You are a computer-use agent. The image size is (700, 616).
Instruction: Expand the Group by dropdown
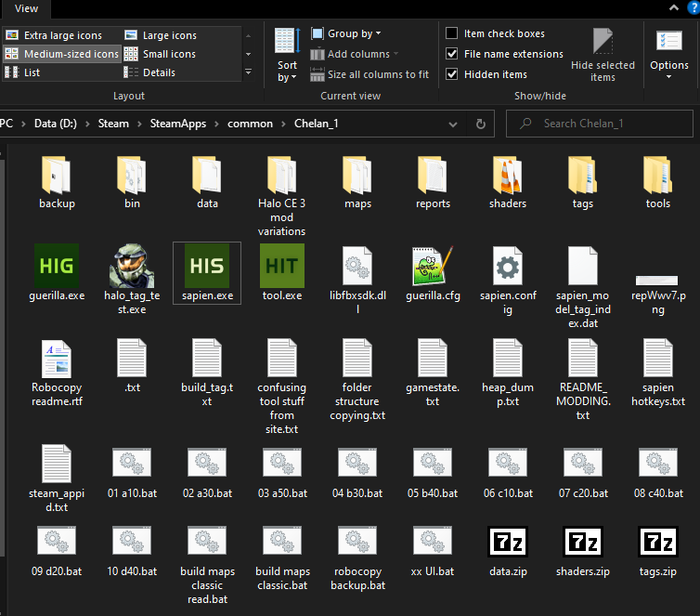tap(352, 33)
